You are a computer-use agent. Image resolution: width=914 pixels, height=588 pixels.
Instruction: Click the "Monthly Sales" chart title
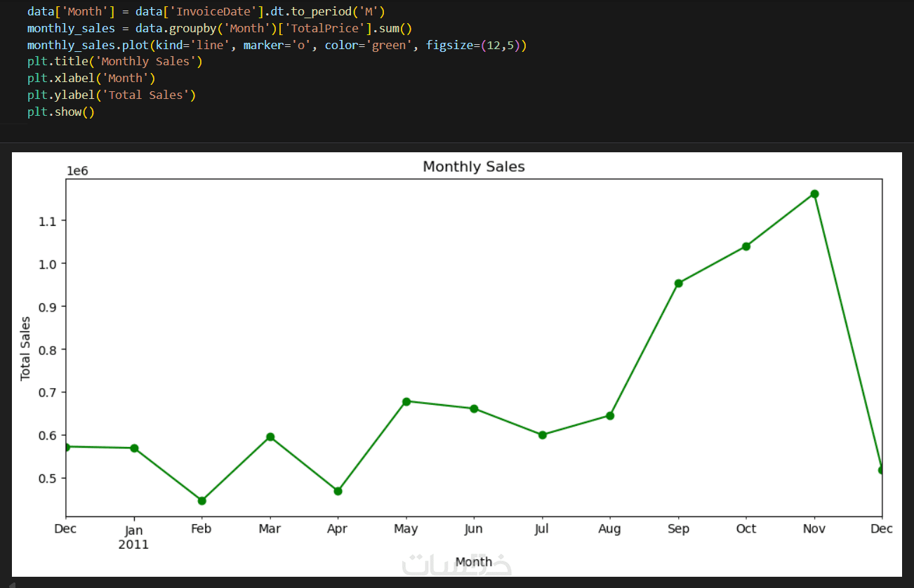pos(473,167)
